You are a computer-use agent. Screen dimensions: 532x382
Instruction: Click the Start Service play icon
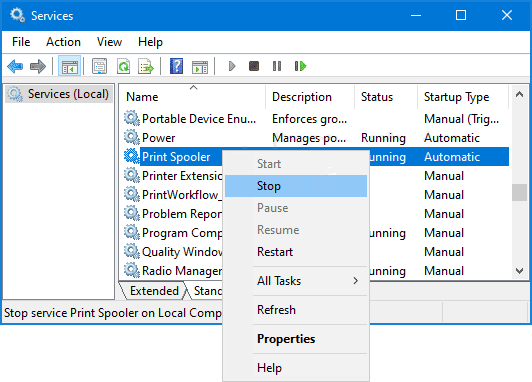click(x=232, y=66)
